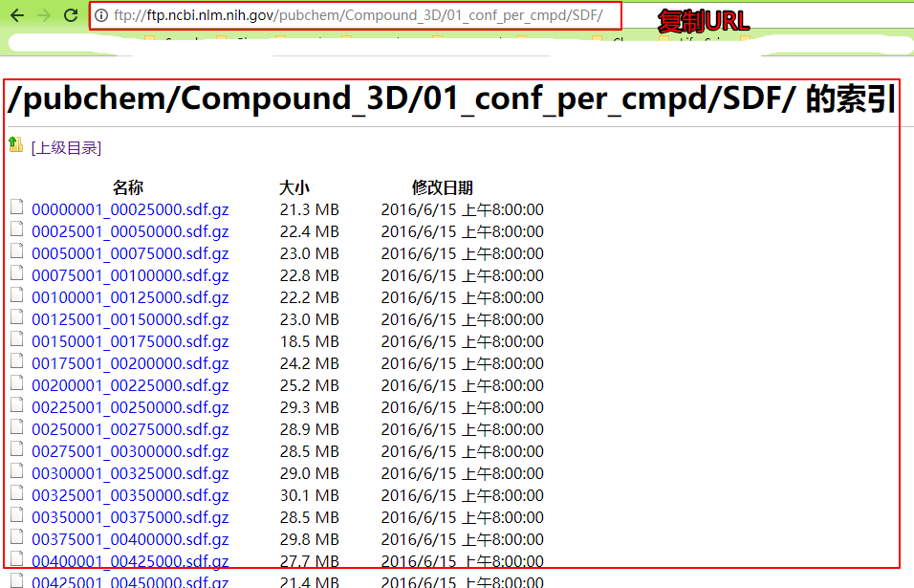This screenshot has width=914, height=588.
Task: Download 00100001_00125000.sdf.gz
Action: [x=130, y=297]
